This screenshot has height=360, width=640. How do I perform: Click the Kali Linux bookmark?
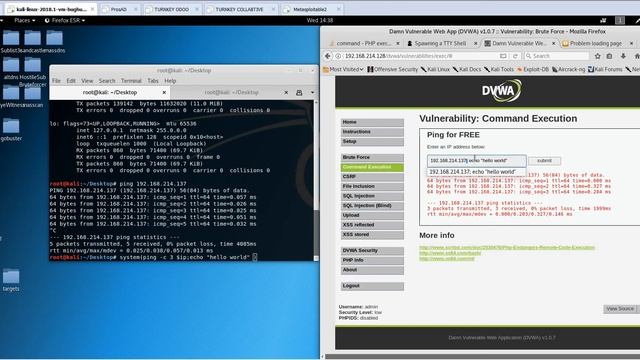[x=435, y=69]
